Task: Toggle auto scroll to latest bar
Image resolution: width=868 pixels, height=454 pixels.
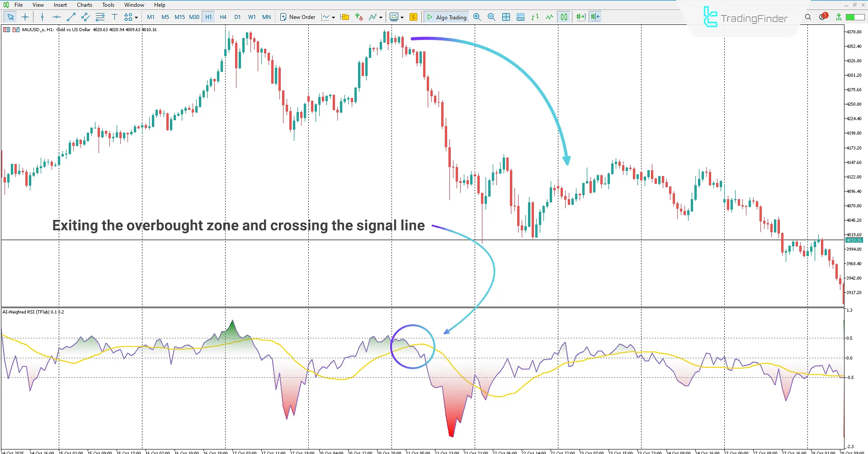Action: click(x=581, y=17)
